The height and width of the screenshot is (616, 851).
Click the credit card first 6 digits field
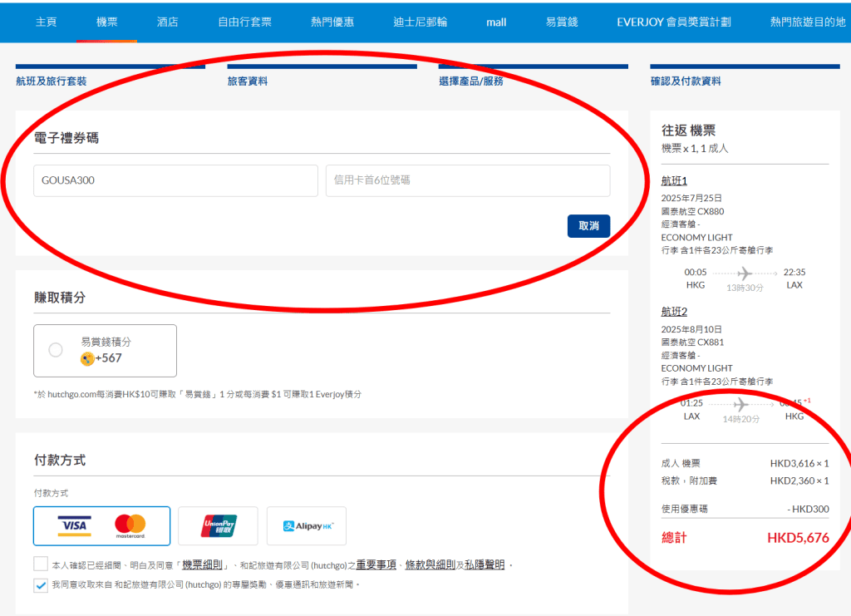pyautogui.click(x=467, y=180)
